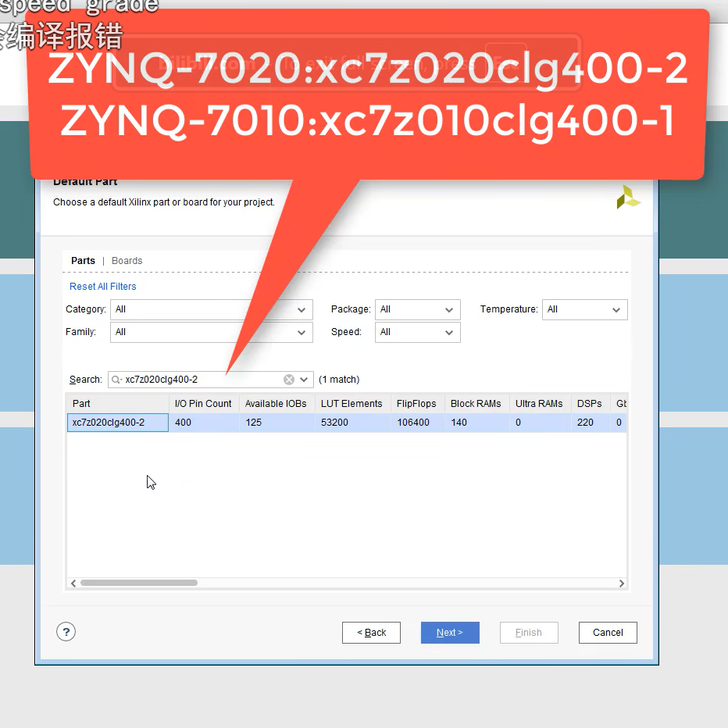Sort by DSPs column header
Viewport: 728px width, 728px height.
(591, 404)
